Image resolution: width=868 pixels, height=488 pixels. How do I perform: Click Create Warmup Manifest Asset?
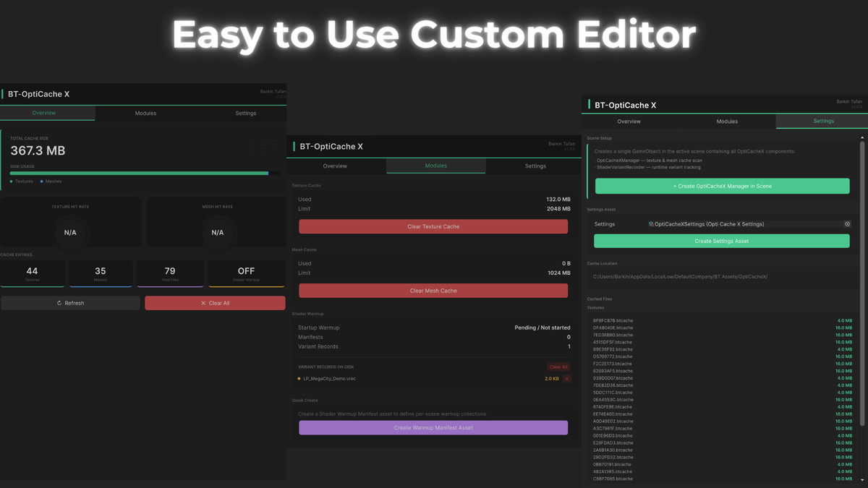[433, 427]
